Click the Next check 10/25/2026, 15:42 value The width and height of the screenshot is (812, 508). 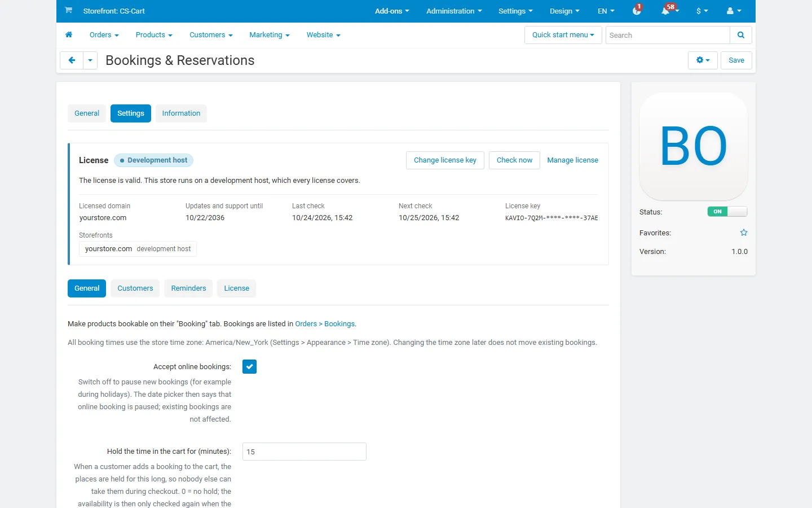(429, 218)
